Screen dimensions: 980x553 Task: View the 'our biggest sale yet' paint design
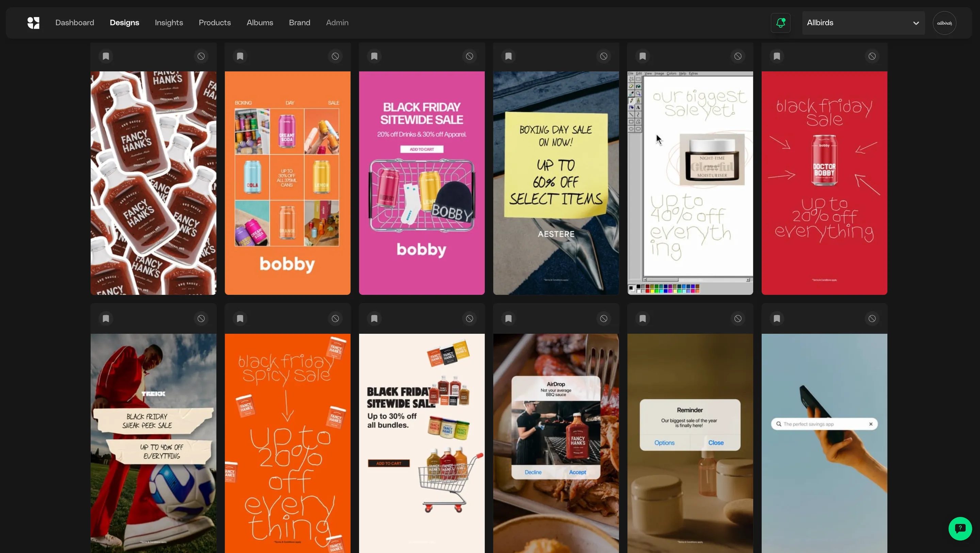(x=690, y=183)
